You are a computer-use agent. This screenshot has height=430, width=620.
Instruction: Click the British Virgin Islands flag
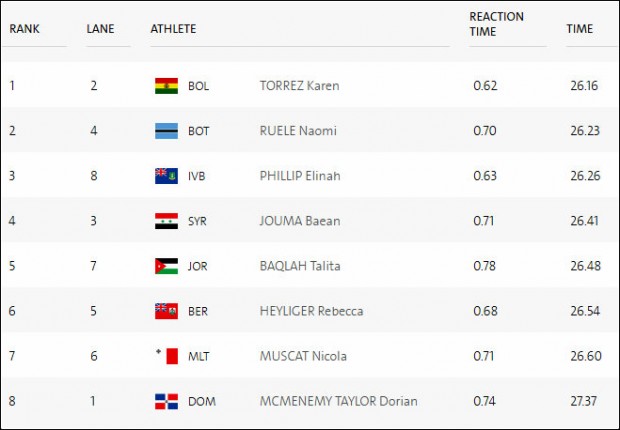166,176
